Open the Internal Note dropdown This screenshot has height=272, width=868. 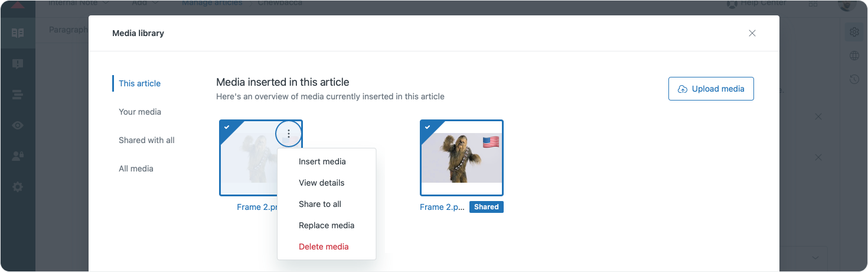pos(79,3)
